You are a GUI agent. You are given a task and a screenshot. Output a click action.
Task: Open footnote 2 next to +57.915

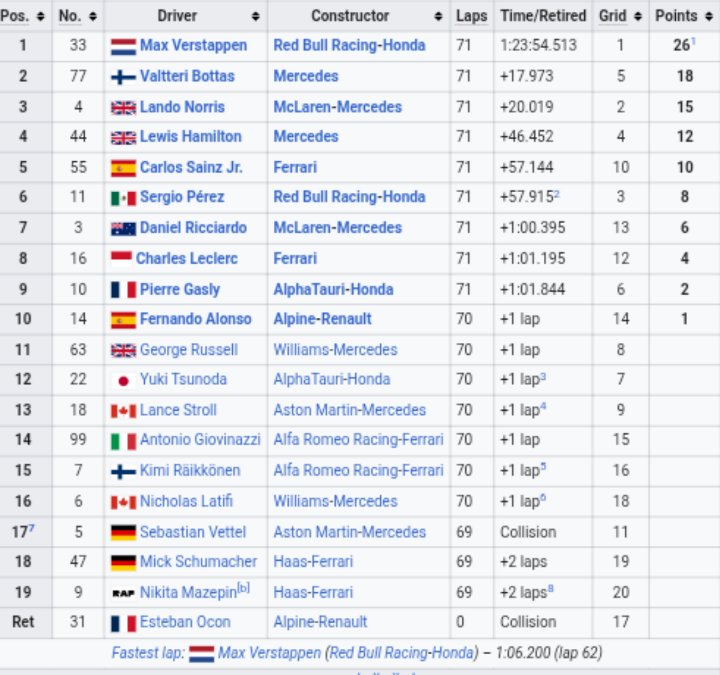(x=557, y=194)
